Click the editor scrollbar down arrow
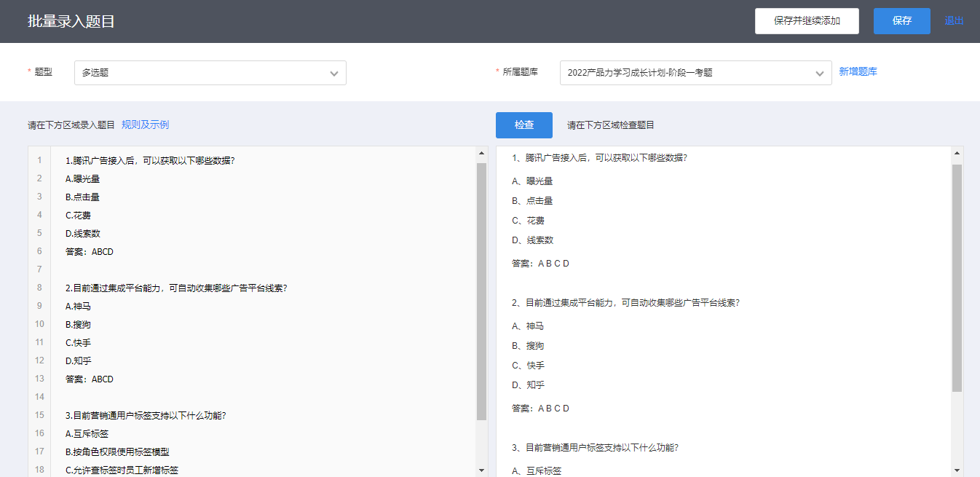This screenshot has width=980, height=477. tap(481, 470)
